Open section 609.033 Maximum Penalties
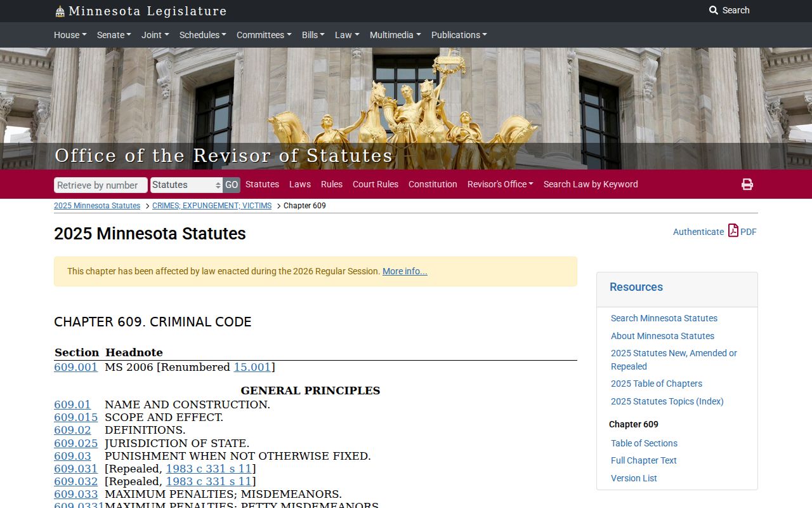 75,494
